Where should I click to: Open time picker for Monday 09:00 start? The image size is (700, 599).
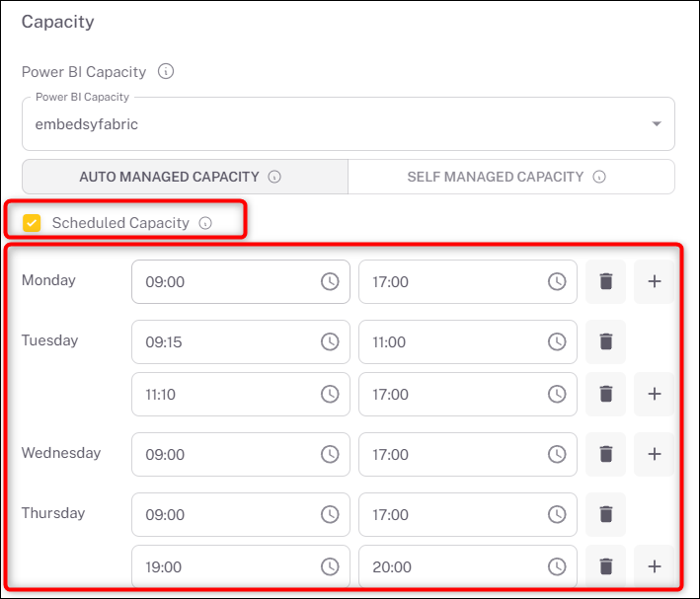(x=329, y=282)
